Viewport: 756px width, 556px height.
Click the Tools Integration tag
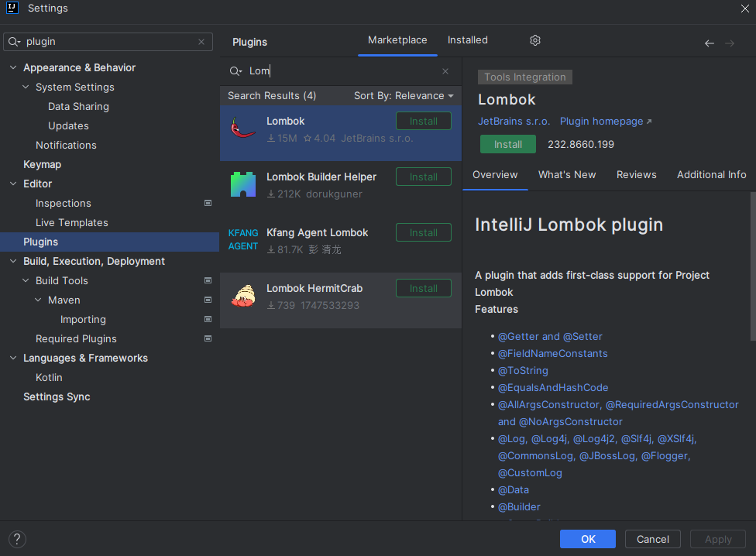524,77
